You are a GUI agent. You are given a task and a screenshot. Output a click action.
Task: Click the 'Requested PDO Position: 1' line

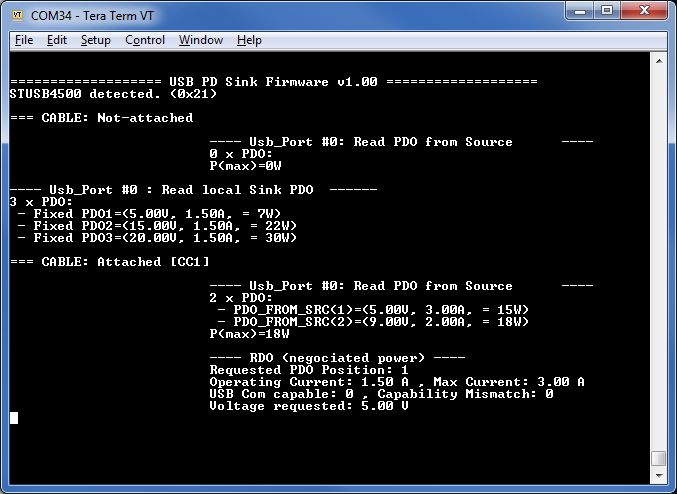tap(309, 370)
